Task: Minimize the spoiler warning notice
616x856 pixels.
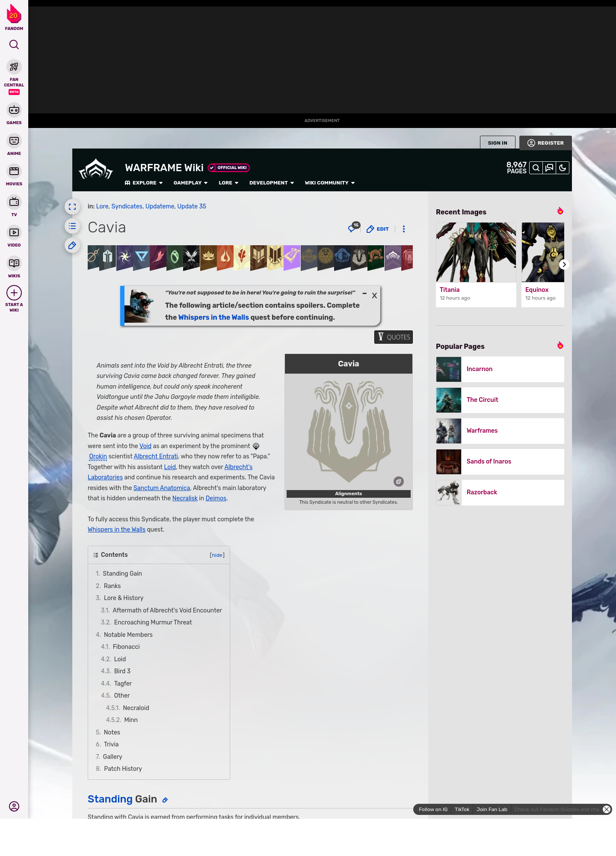Action: tap(364, 294)
